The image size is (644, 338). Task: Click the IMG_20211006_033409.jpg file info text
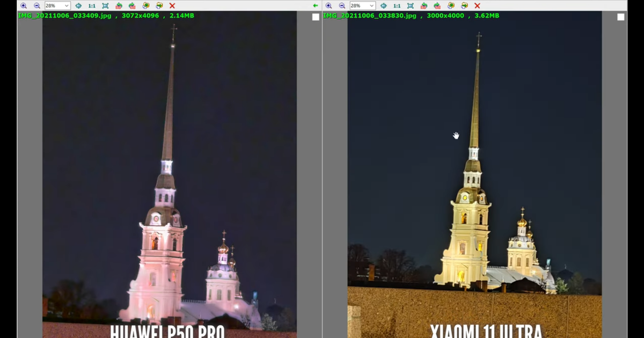[106, 16]
